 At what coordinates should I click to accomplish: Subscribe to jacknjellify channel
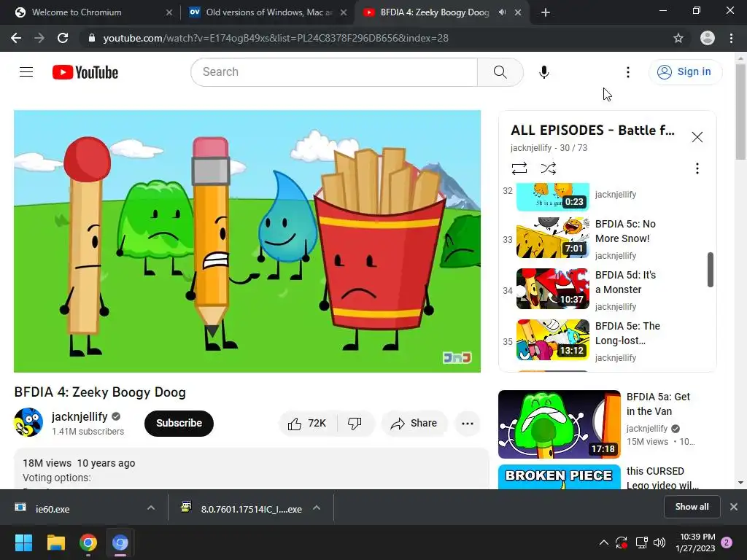coord(179,424)
